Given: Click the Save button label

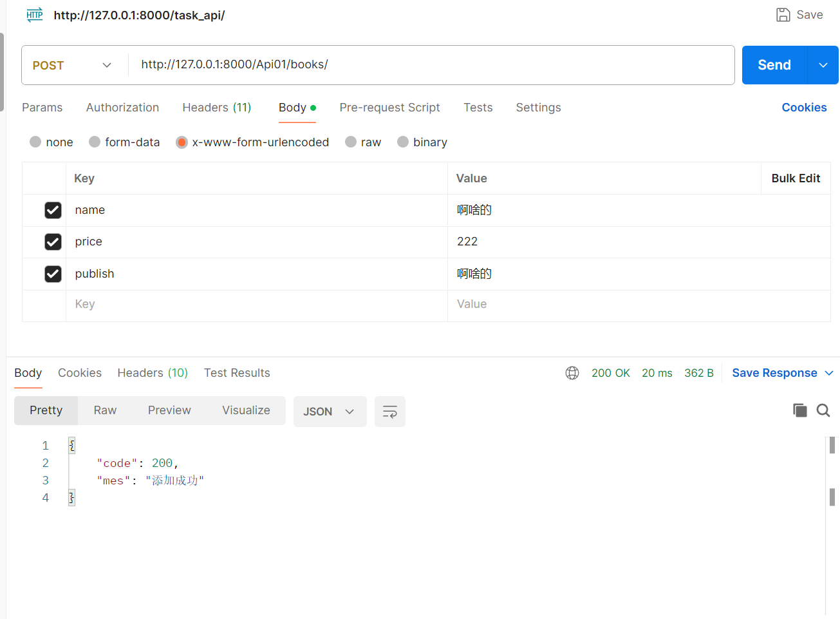Looking at the screenshot, I should tap(810, 15).
